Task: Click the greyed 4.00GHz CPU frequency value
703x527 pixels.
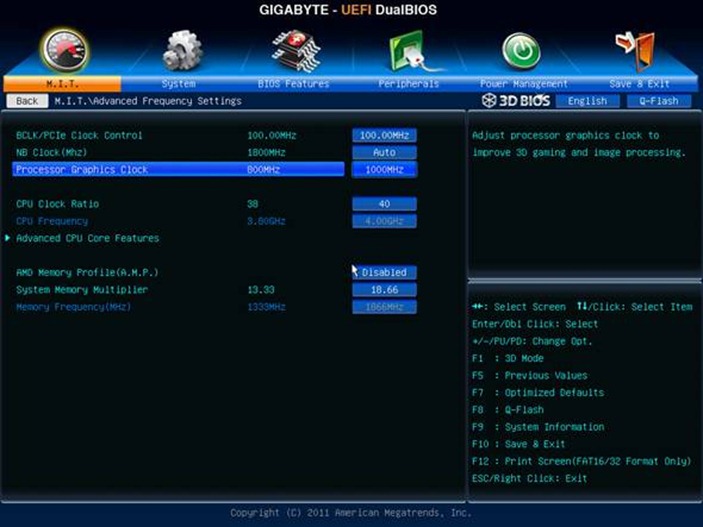Action: pos(384,221)
